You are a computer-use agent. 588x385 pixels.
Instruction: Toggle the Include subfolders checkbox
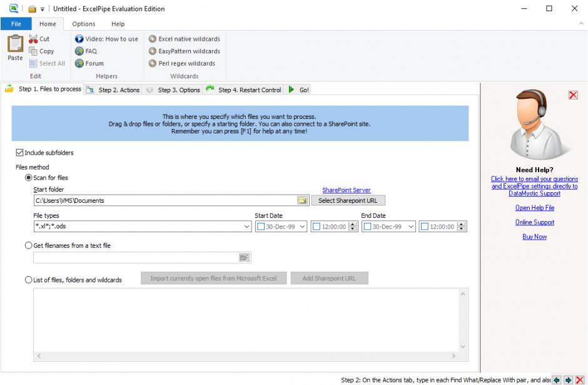19,152
